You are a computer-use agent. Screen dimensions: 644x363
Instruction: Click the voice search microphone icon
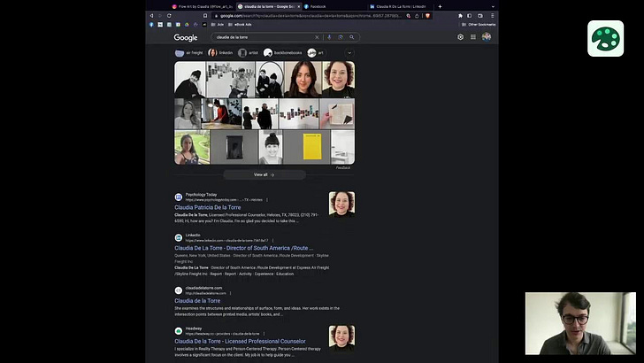(x=329, y=37)
